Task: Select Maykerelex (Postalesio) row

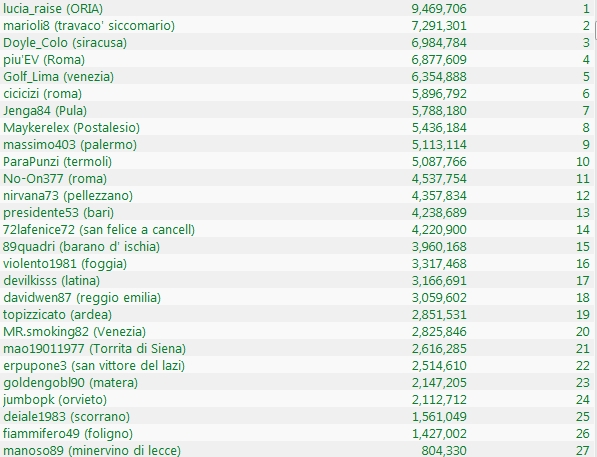Action: coord(297,127)
